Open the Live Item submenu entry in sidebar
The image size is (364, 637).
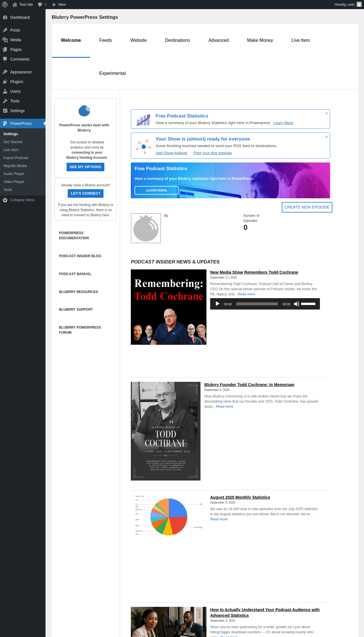point(11,150)
